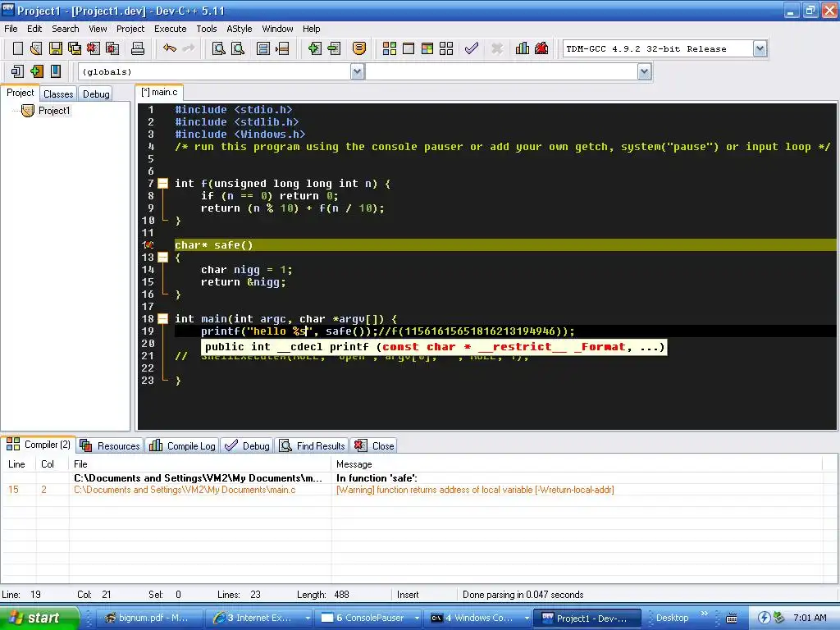Click the Close file toolbar icon

[94, 48]
